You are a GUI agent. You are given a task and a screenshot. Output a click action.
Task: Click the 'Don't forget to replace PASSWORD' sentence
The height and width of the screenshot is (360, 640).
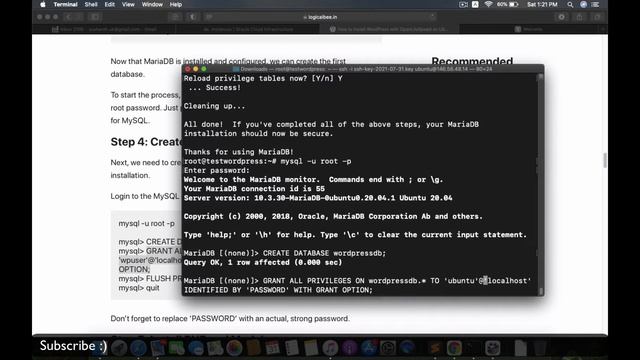230,318
